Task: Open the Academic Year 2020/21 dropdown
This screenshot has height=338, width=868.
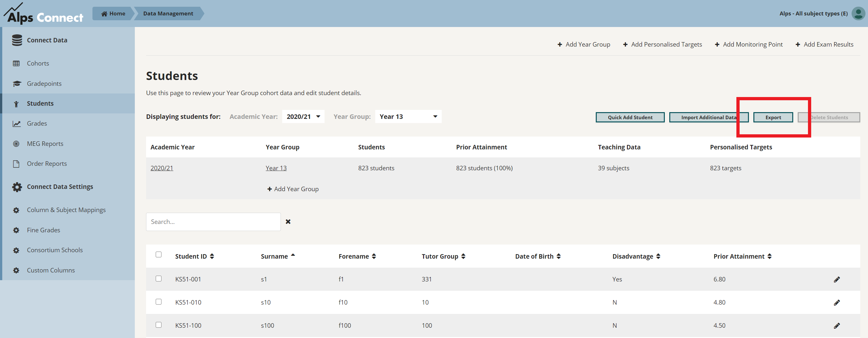Action: point(303,116)
